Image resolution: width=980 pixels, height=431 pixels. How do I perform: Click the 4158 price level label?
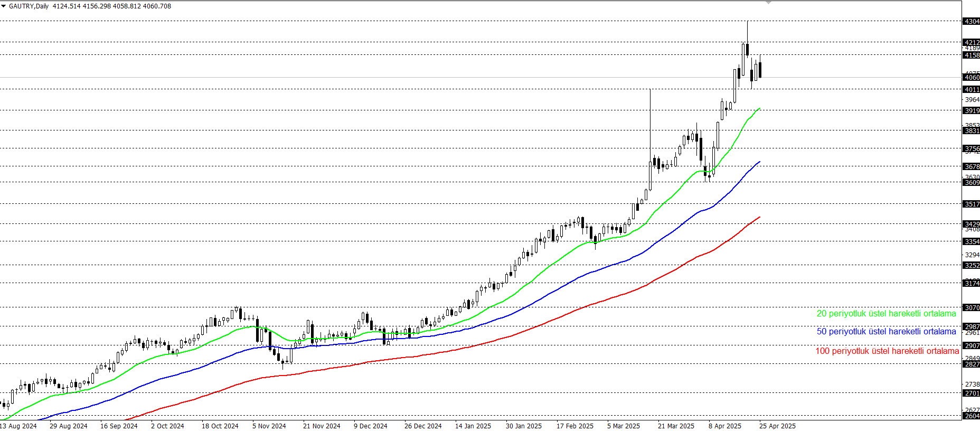click(972, 55)
